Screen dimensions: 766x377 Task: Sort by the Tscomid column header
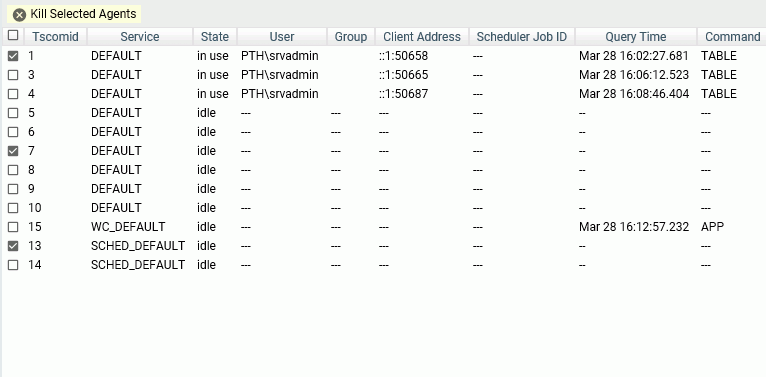(55, 37)
